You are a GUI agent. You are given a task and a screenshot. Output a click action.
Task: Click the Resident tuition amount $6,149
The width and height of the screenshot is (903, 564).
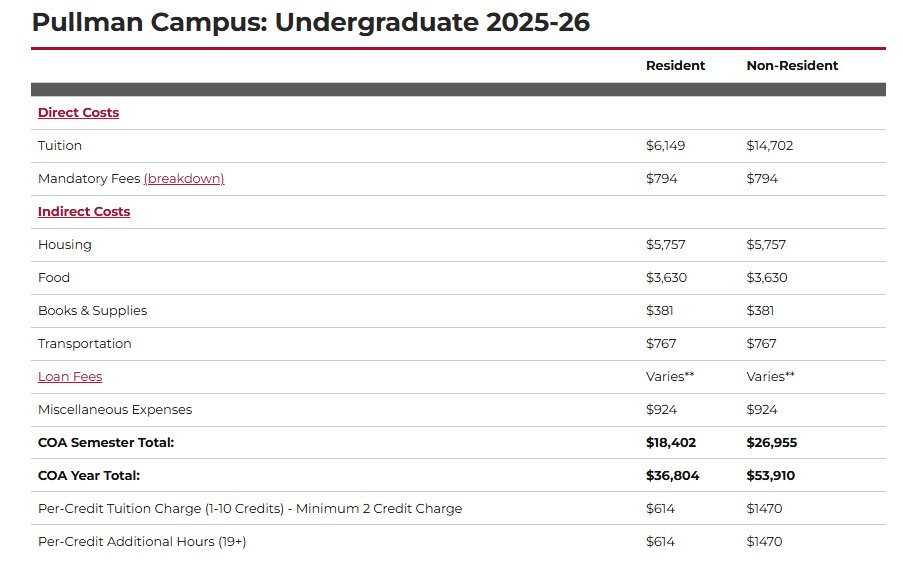tap(665, 146)
